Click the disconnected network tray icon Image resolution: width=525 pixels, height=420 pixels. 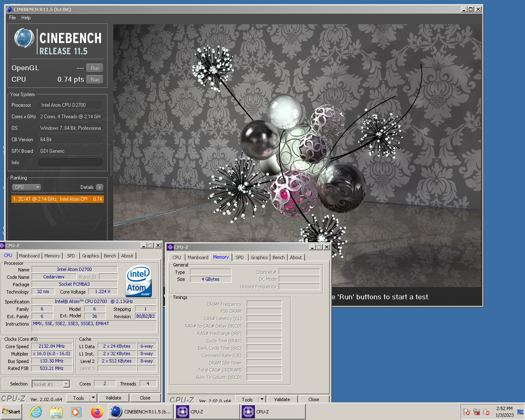[x=477, y=412]
